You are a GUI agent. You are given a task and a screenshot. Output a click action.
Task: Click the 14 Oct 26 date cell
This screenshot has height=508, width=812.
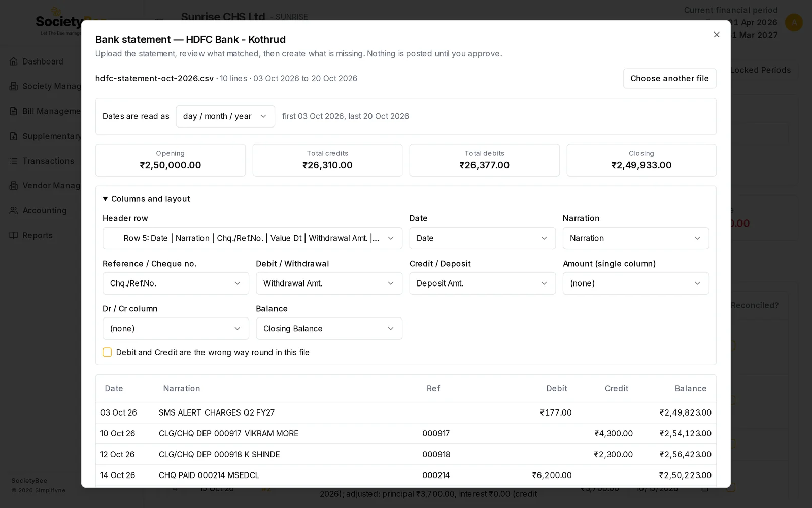coord(118,475)
